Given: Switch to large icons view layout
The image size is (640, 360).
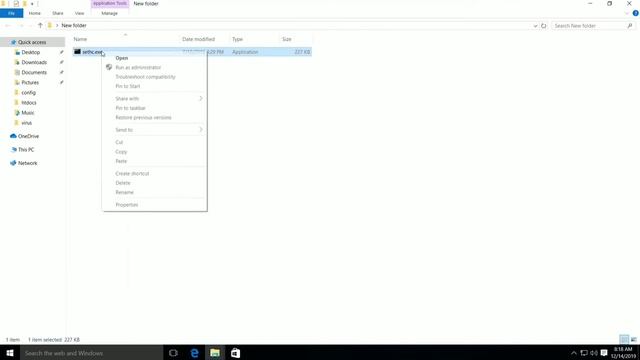Looking at the screenshot, I should click(633, 339).
